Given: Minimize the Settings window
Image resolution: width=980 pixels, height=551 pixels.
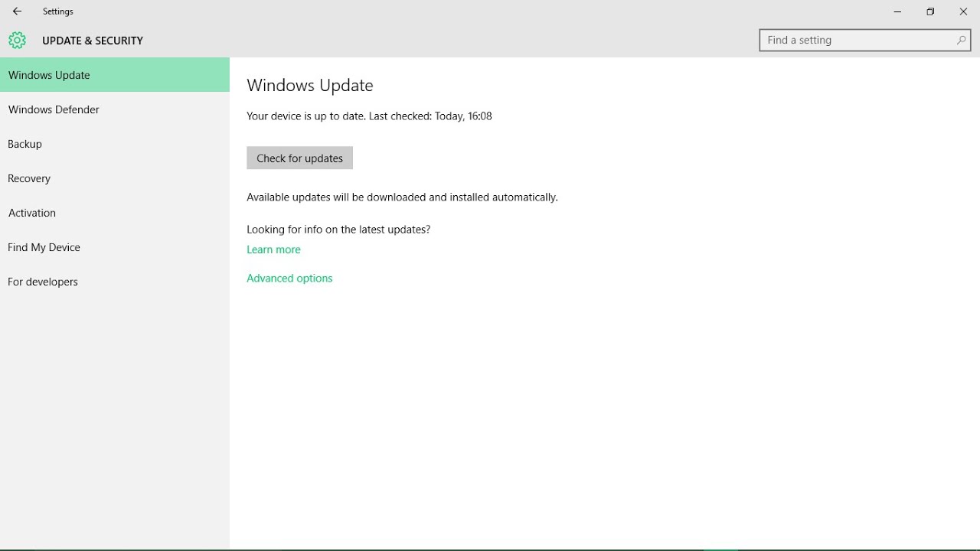Looking at the screenshot, I should [x=897, y=11].
